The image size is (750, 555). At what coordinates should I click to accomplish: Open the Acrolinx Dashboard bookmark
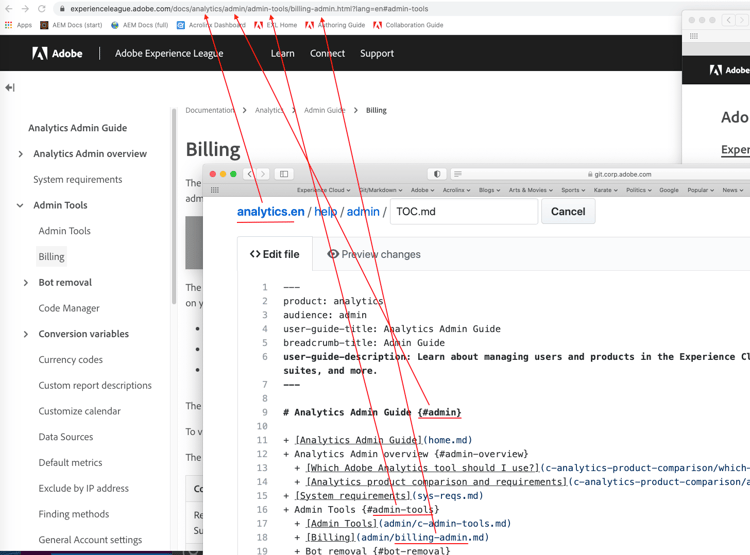click(x=211, y=25)
